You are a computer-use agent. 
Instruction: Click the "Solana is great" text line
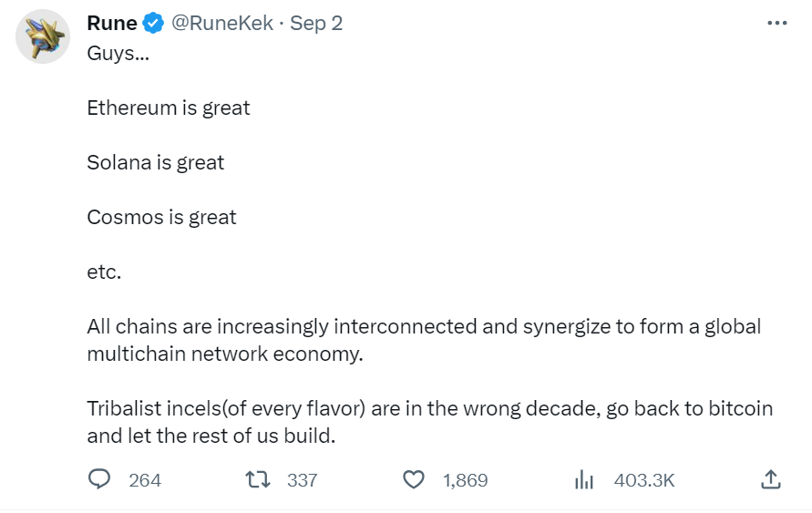[156, 162]
